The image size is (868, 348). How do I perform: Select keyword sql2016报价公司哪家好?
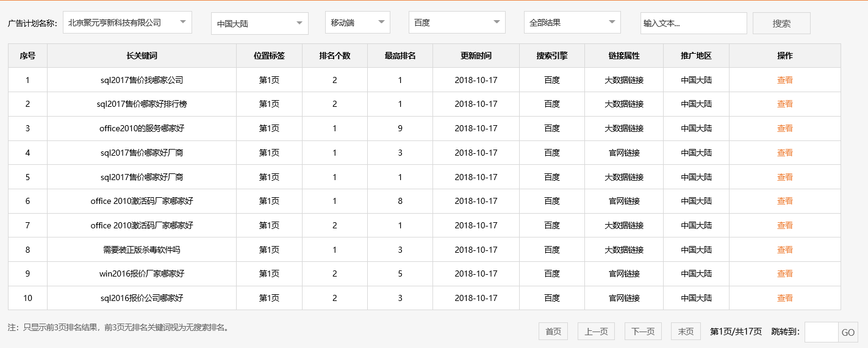coord(142,298)
